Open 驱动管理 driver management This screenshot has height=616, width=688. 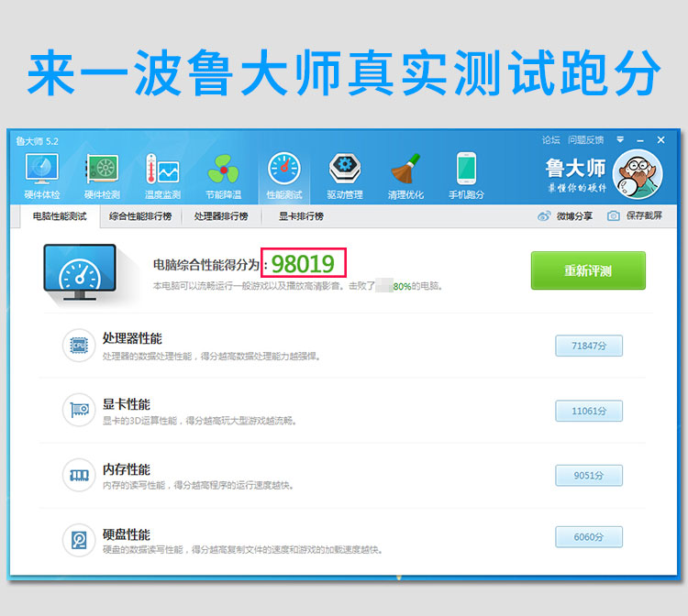click(345, 176)
